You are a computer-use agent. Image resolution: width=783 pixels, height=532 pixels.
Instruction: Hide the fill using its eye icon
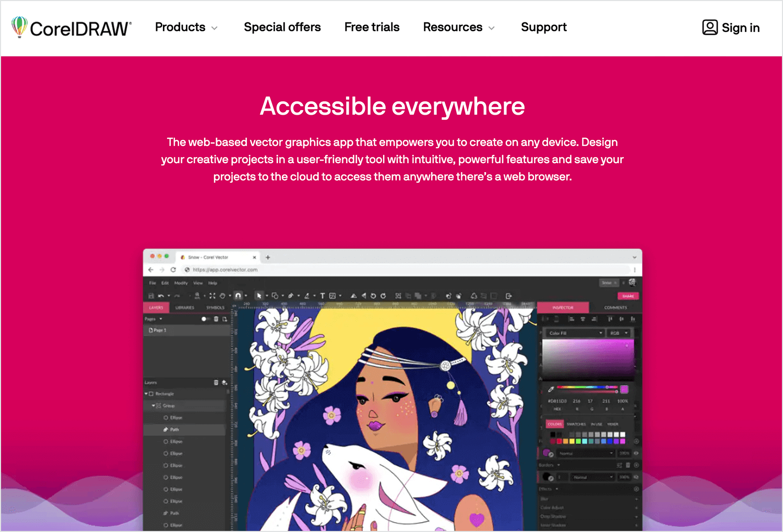(x=636, y=453)
